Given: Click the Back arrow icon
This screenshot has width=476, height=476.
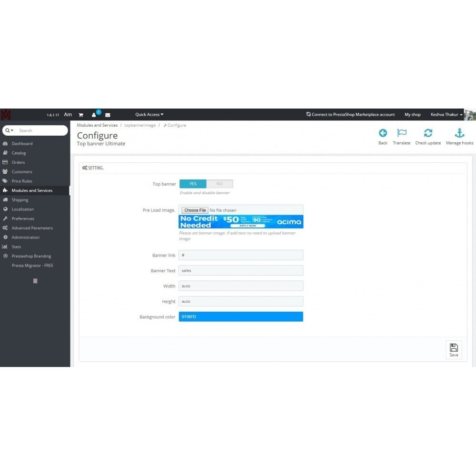Looking at the screenshot, I should [x=383, y=133].
